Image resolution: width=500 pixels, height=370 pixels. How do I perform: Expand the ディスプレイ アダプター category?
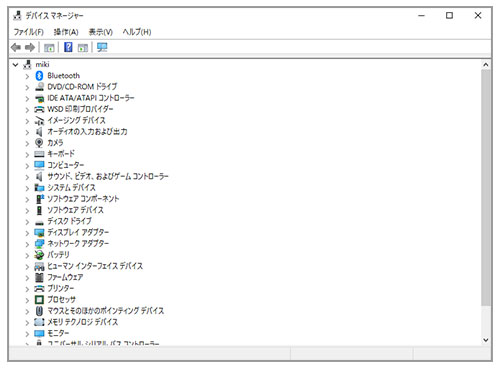(27, 233)
